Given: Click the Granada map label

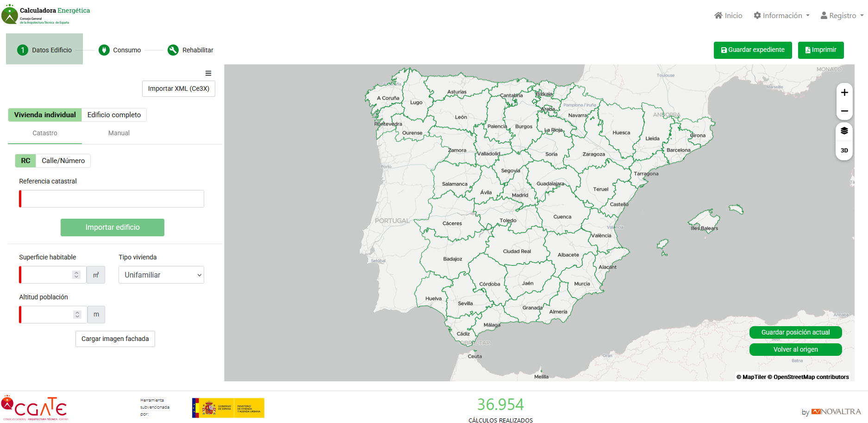Looking at the screenshot, I should point(532,308).
